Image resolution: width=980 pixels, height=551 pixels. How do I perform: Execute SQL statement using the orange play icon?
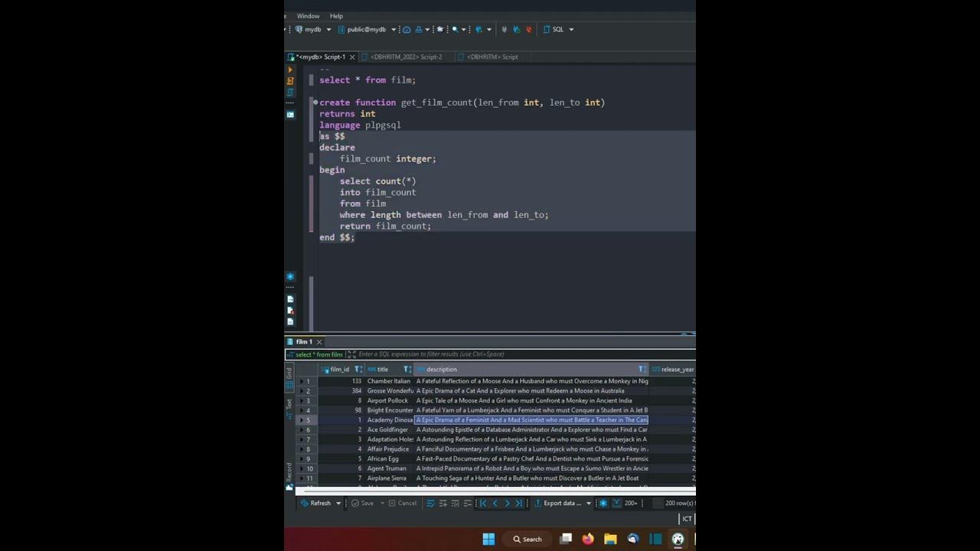point(290,70)
